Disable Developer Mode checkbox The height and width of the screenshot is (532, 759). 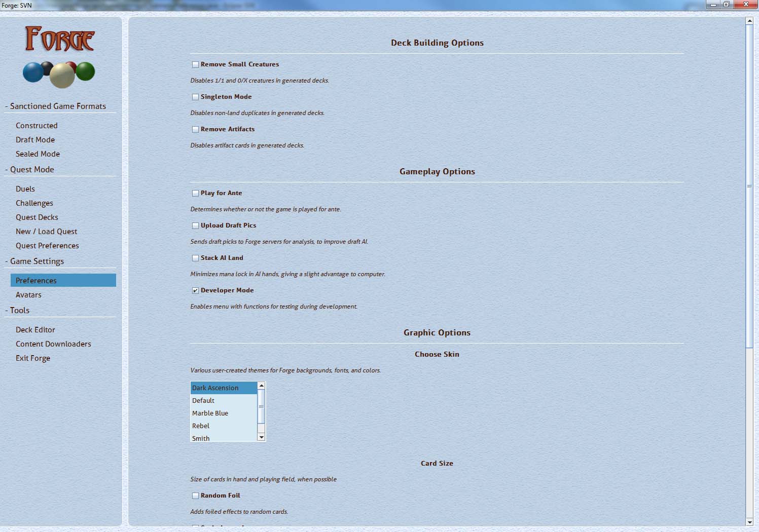click(x=195, y=291)
